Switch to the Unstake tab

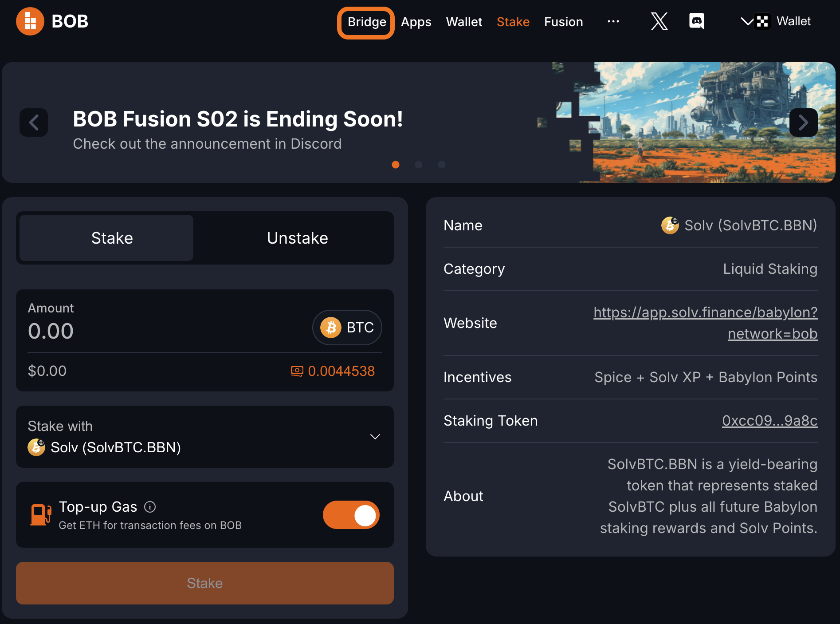coord(297,238)
